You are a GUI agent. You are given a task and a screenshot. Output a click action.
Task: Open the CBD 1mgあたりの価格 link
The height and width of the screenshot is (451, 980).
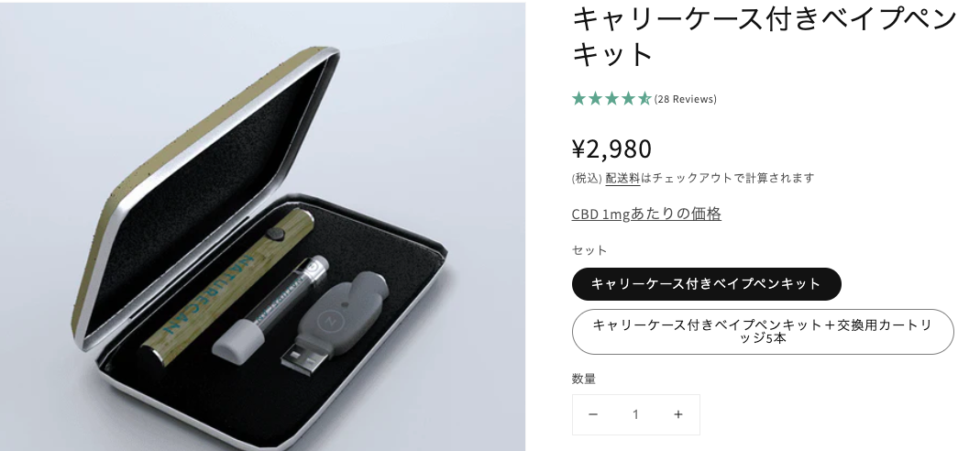click(x=646, y=214)
